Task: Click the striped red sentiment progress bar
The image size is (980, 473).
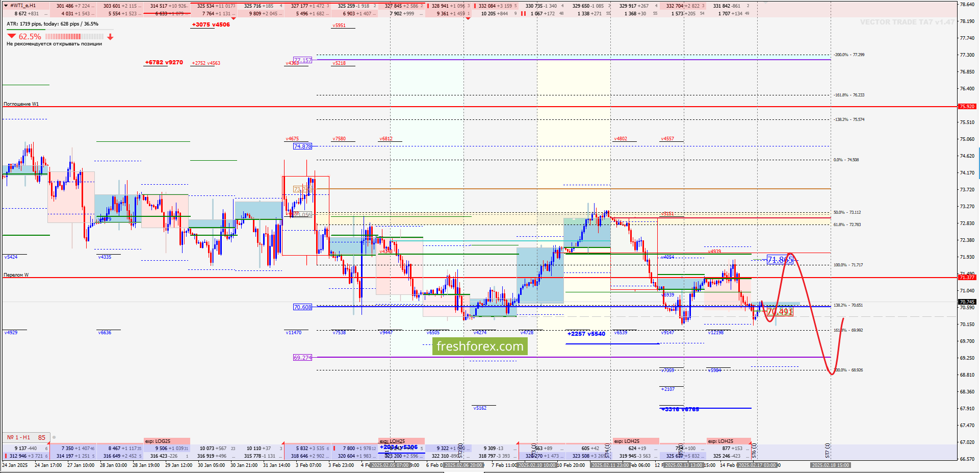Action: (74, 37)
